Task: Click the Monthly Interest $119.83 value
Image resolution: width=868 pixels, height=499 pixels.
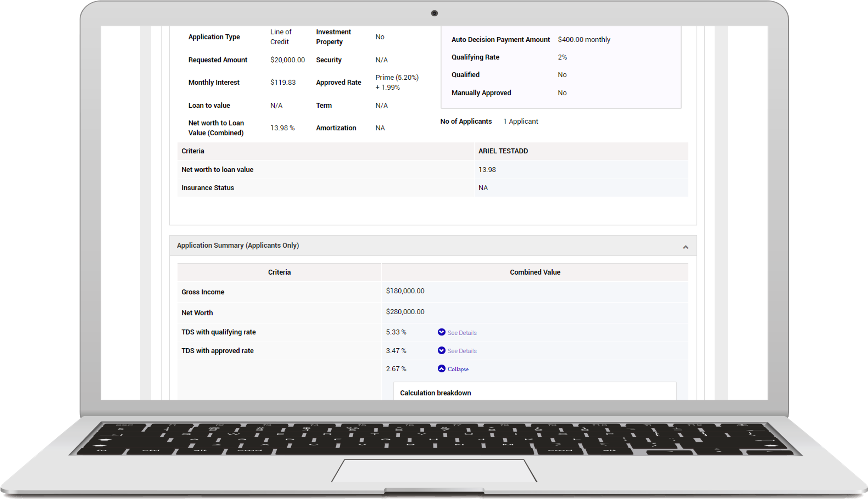Action: coord(283,82)
